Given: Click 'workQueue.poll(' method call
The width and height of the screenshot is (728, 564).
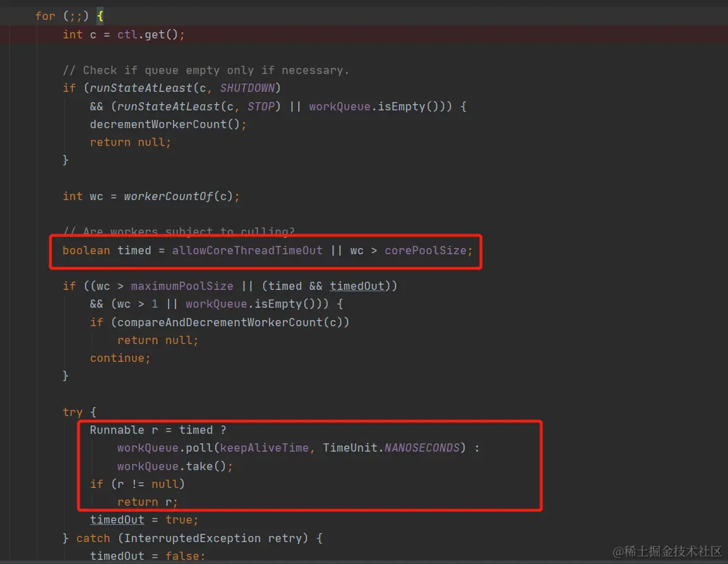Looking at the screenshot, I should pos(169,448).
